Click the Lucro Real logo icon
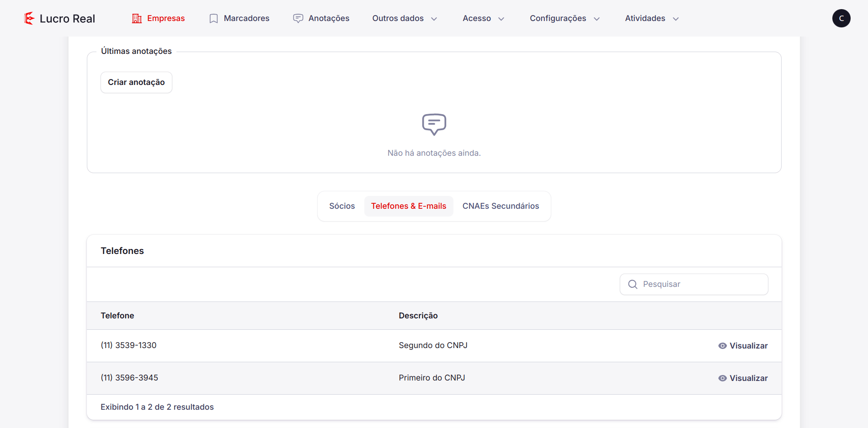868x428 pixels. click(x=29, y=18)
